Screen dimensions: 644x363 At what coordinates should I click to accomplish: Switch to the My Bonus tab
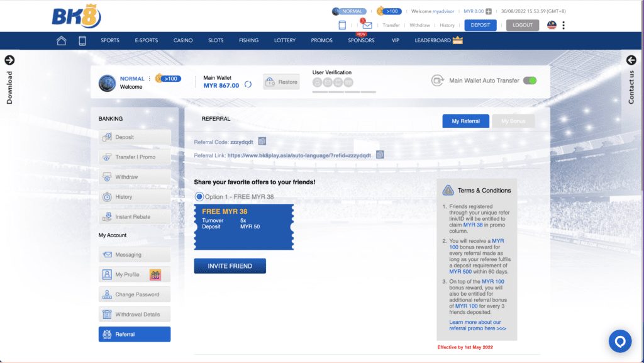[513, 121]
